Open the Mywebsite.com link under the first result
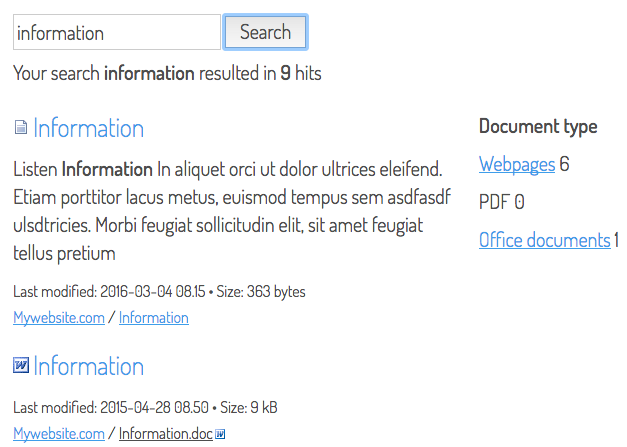627x447 pixels. click(59, 318)
